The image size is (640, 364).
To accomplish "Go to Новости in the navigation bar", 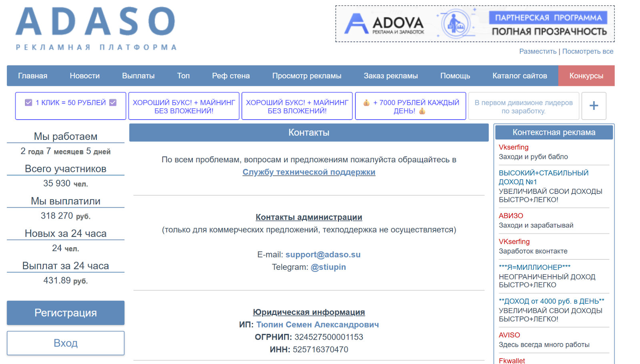I will [85, 76].
